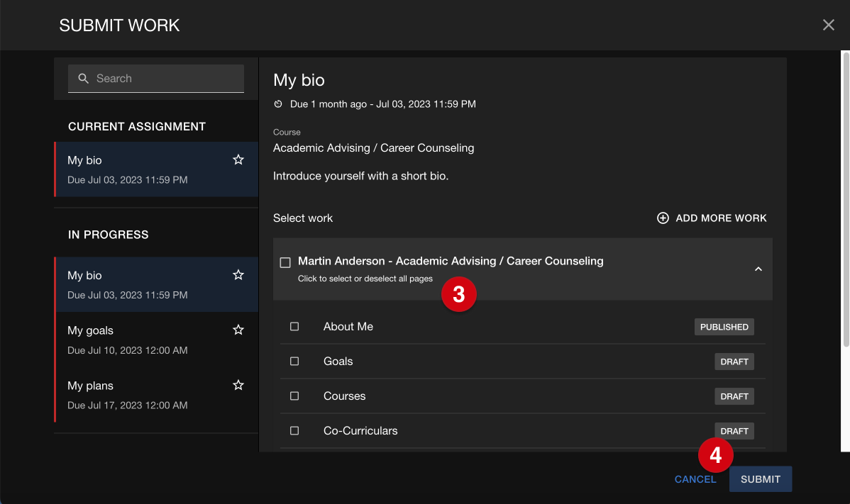Screen dimensions: 850x504
Task: Click the Courses page name
Action: point(344,396)
